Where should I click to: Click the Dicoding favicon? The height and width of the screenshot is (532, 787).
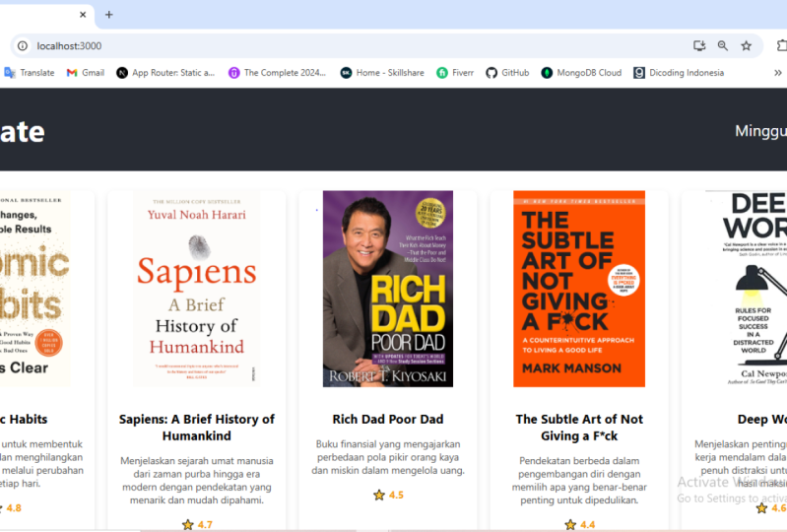[x=639, y=73]
